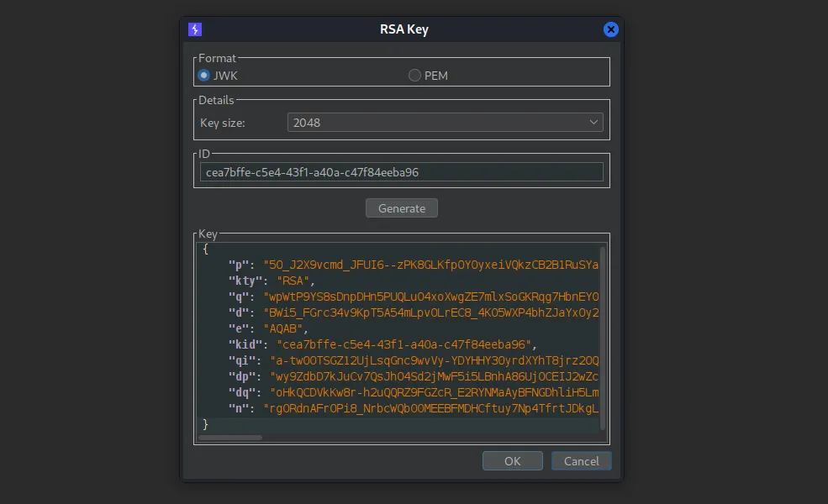Confirm the key with OK

[x=512, y=460]
